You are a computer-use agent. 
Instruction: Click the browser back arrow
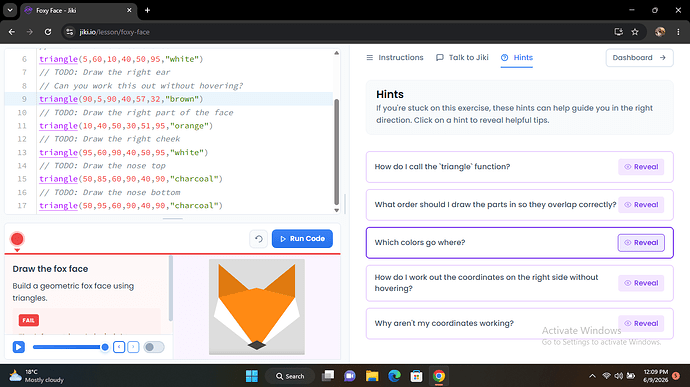pos(12,32)
